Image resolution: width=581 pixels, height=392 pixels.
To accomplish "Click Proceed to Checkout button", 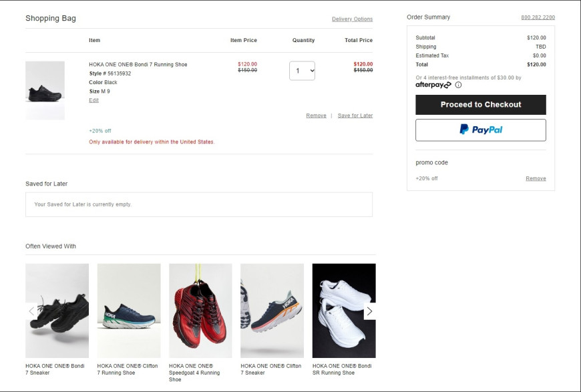I will (x=481, y=104).
